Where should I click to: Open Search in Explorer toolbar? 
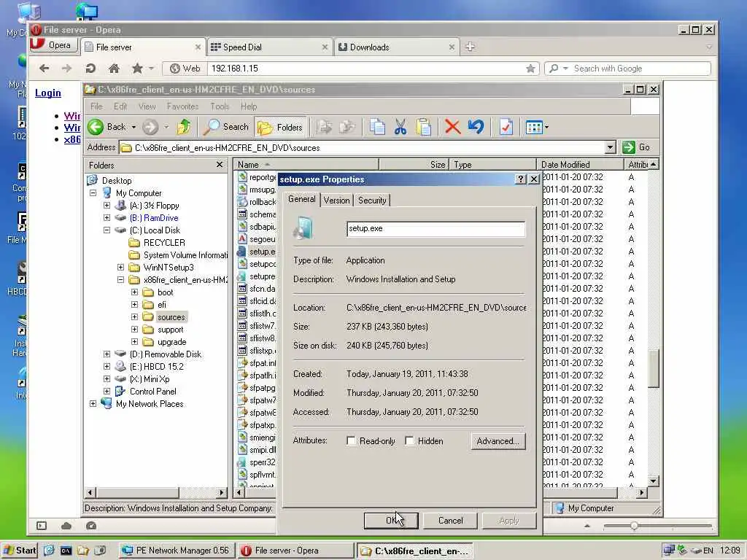point(226,127)
